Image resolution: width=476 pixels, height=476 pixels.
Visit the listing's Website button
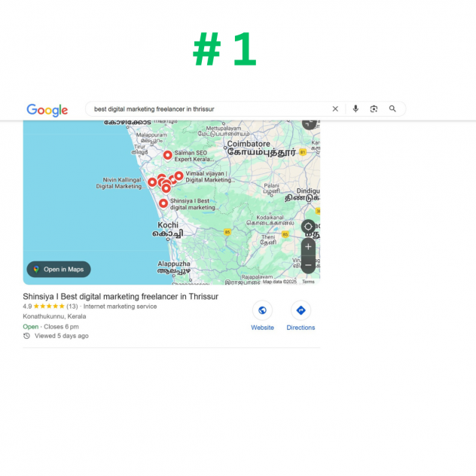coord(262,316)
